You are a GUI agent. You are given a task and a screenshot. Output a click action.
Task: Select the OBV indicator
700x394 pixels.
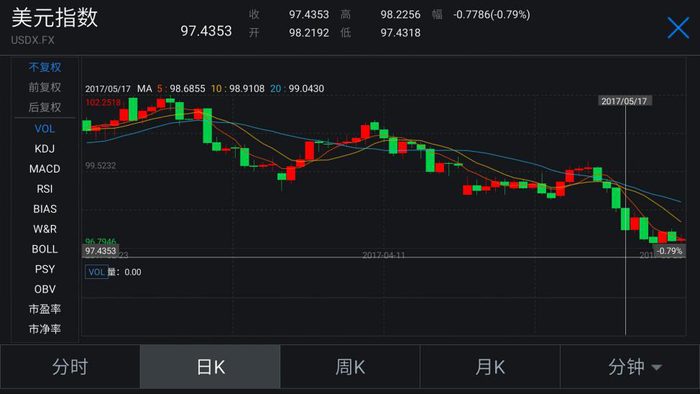45,289
